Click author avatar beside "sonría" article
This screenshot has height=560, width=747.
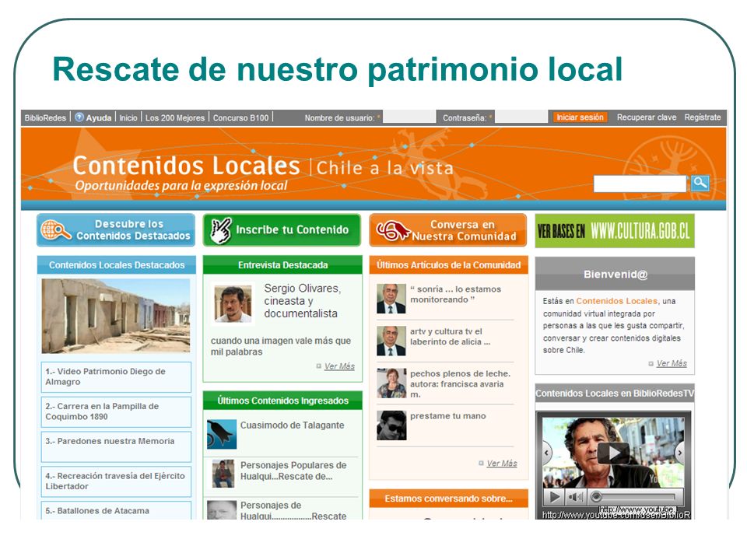tap(391, 299)
